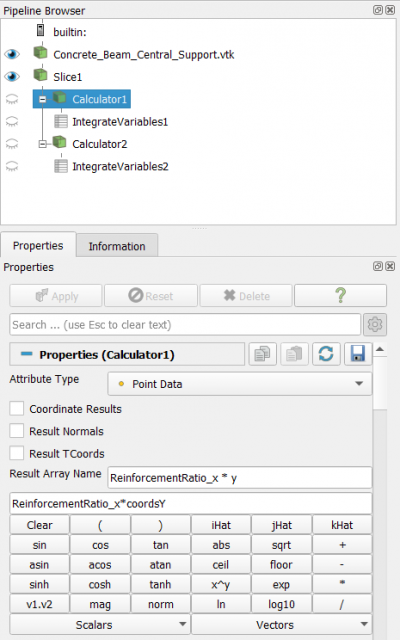The image size is (400, 640).
Task: Save properties as default via floppy icon
Action: (358, 354)
